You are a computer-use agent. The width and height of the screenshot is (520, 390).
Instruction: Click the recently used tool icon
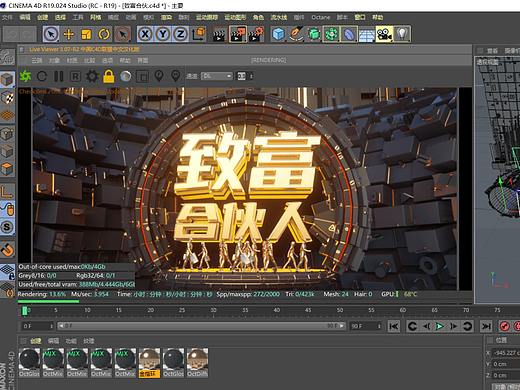[x=122, y=34]
